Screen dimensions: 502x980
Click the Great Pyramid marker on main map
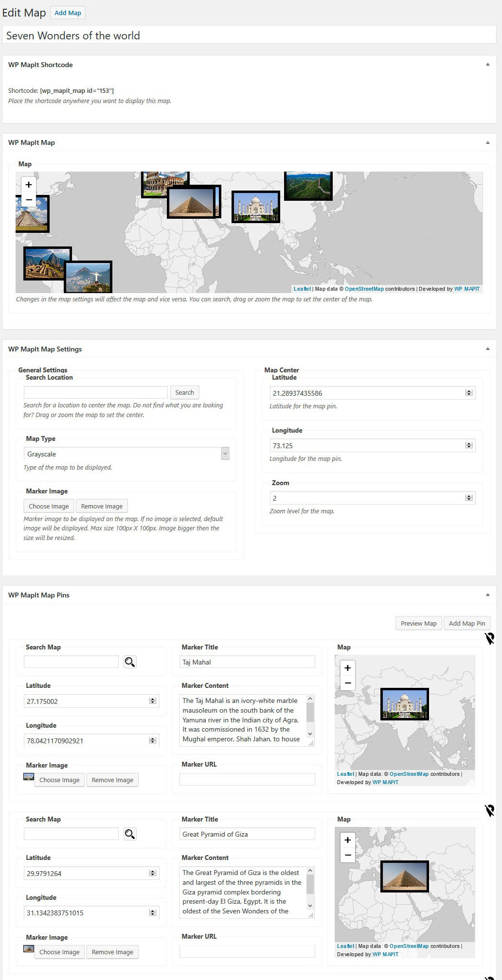click(191, 202)
